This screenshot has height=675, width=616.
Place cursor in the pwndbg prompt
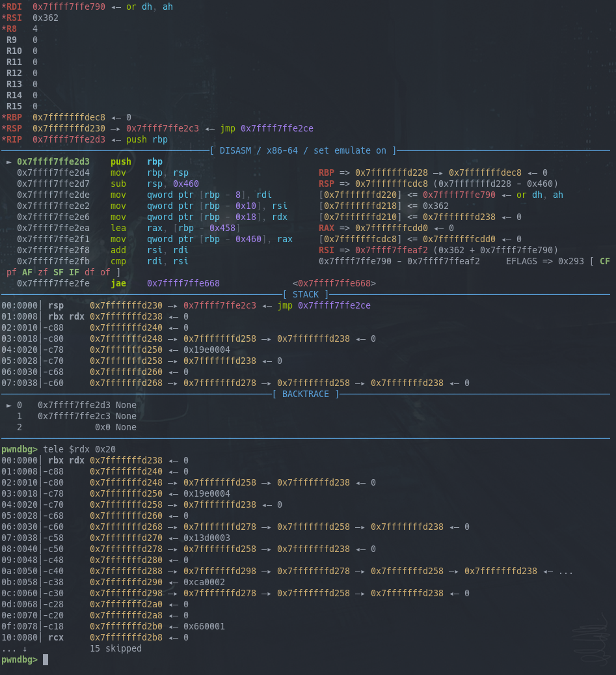tap(44, 659)
